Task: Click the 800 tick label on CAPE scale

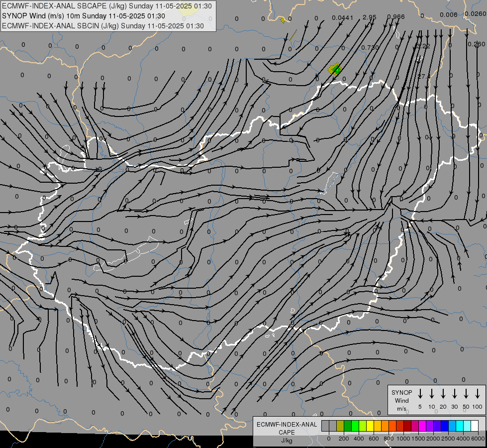Action: tap(389, 439)
